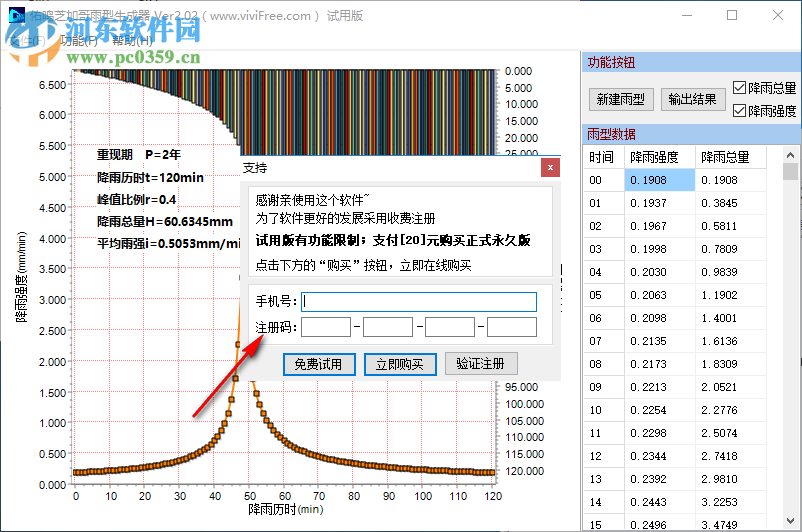This screenshot has width=802, height=532.
Task: Select the cell 0.1967 in row 02
Action: coord(660,226)
